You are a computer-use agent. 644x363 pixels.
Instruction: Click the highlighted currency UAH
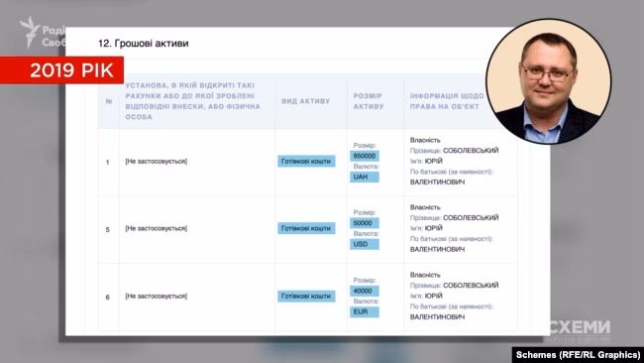point(365,178)
